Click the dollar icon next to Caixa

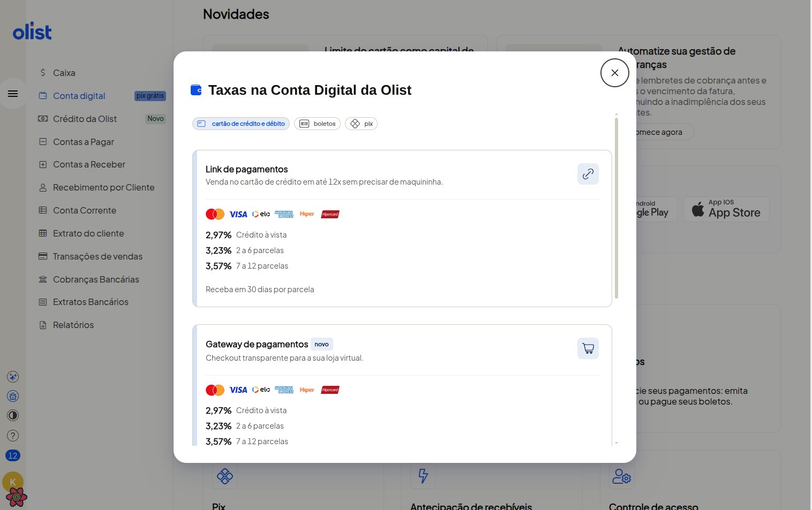[x=43, y=72]
